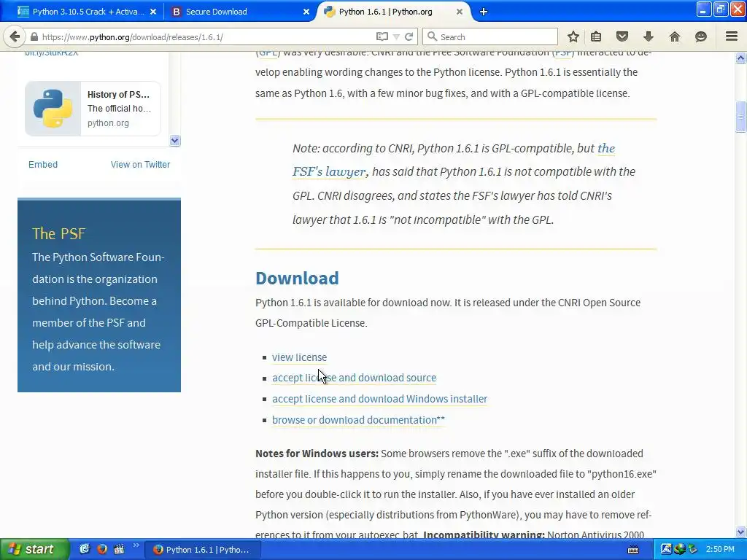Reload the page with the refresh icon
Screen dimensions: 747x560
(x=409, y=36)
